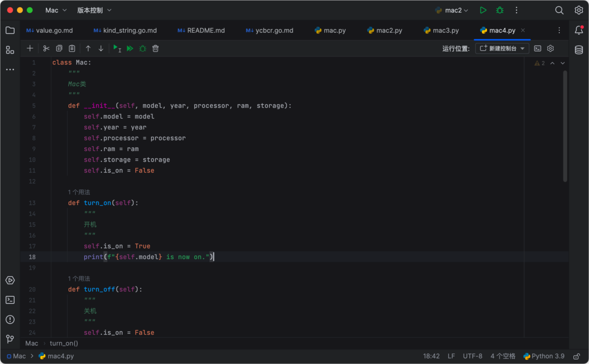The height and width of the screenshot is (364, 589).
Task: Switch to mac2.py tab
Action: pyautogui.click(x=384, y=30)
